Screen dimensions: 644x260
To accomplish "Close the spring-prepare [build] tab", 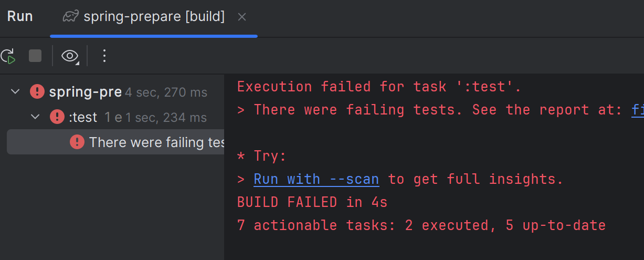I will point(241,17).
